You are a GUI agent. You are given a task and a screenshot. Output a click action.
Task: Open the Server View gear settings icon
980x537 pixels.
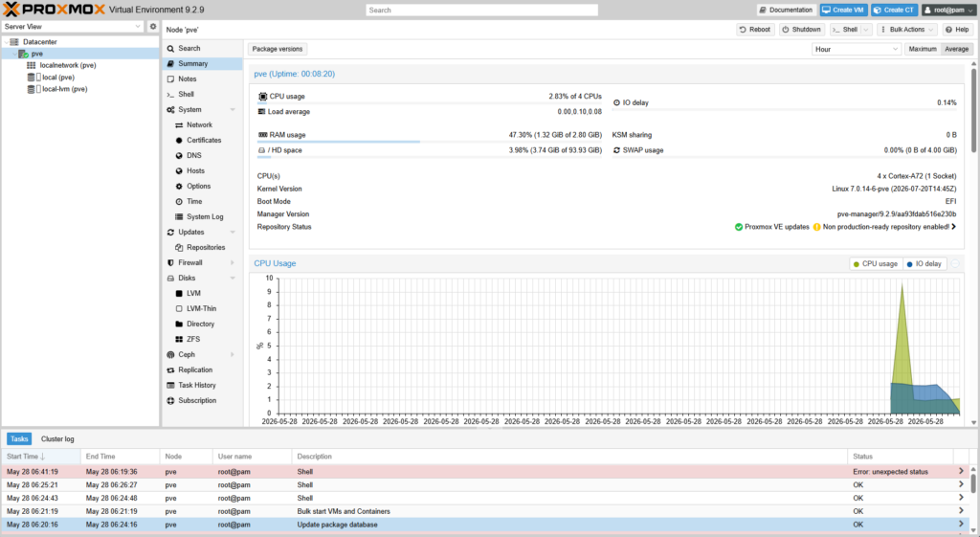[x=152, y=26]
